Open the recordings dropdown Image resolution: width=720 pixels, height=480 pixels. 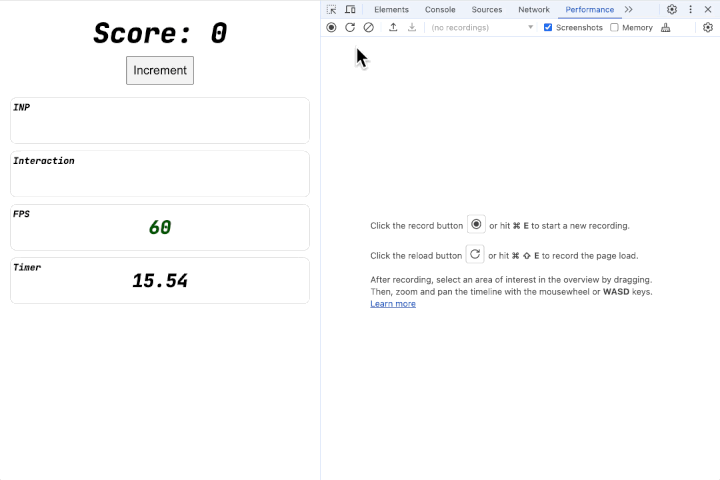(482, 27)
